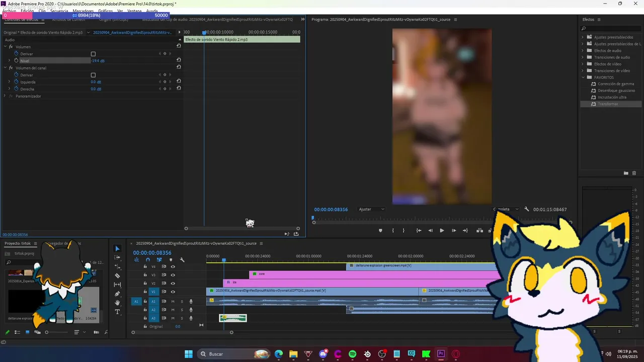Open the Ajustar zoom dropdown
Viewport: 644px width, 362px height.
372,209
